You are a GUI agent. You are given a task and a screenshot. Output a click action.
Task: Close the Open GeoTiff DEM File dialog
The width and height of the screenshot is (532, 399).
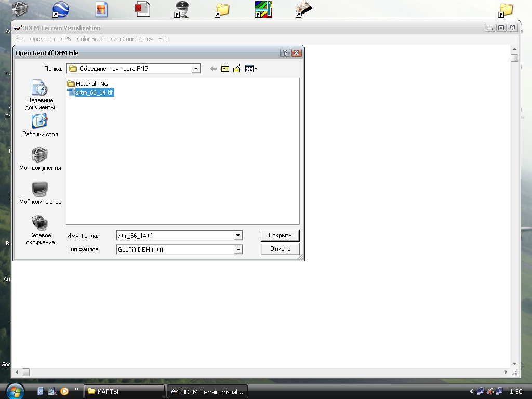coord(297,52)
